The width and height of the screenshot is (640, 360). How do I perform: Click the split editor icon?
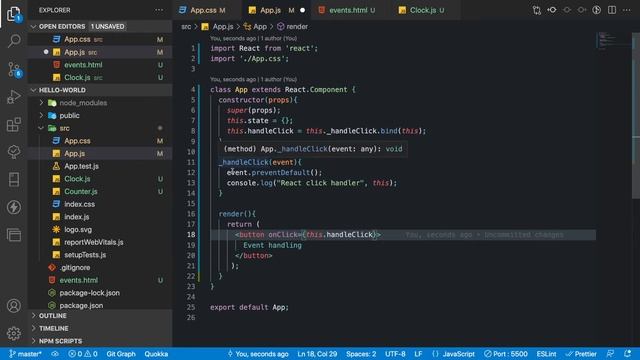(611, 10)
